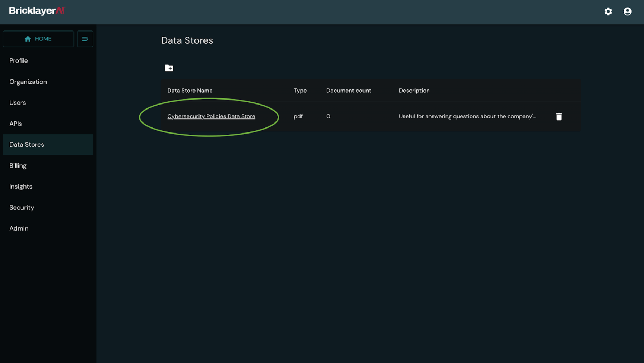Click the truncated description text in row
This screenshot has height=363, width=644.
coord(467,116)
